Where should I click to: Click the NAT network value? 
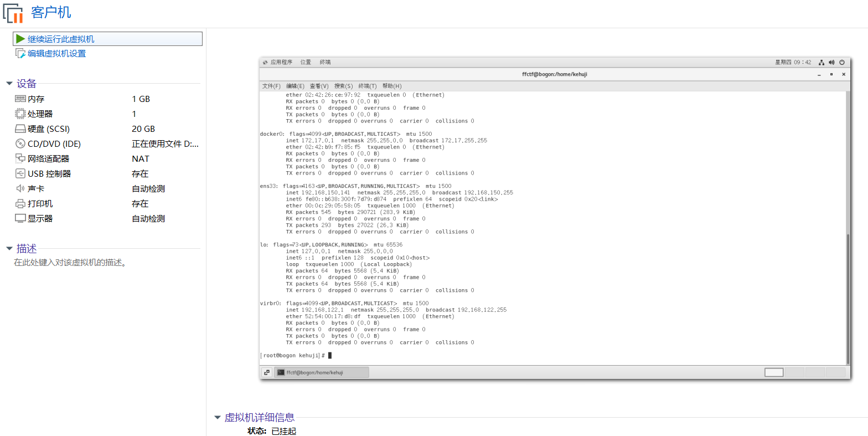(141, 158)
